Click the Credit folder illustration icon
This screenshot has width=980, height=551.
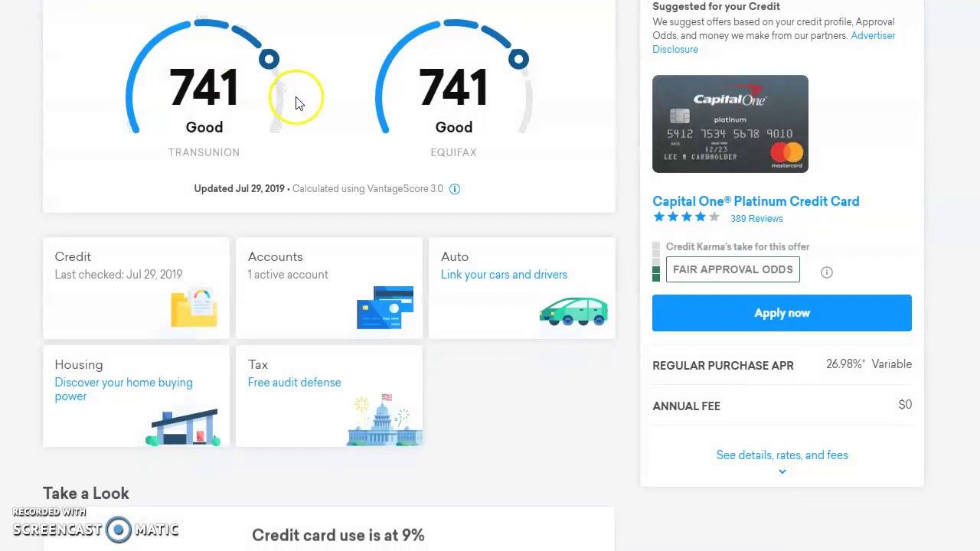click(194, 308)
